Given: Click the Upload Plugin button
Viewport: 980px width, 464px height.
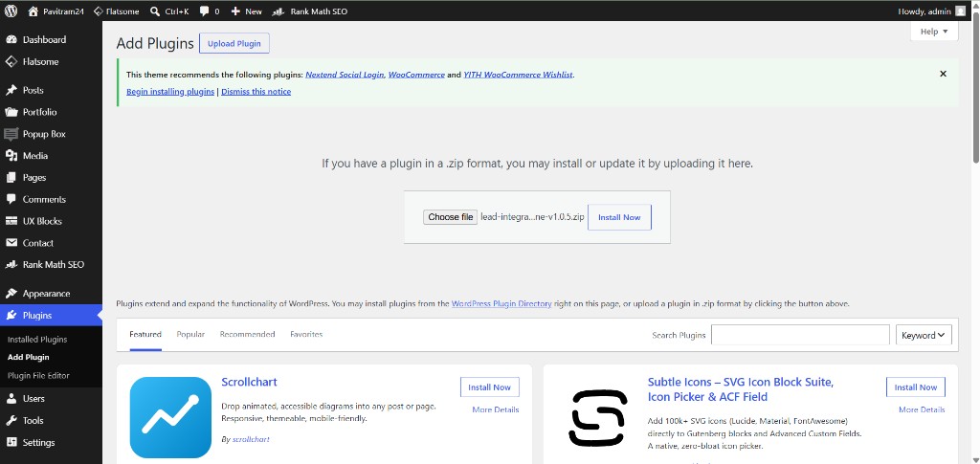Looking at the screenshot, I should pos(234,43).
